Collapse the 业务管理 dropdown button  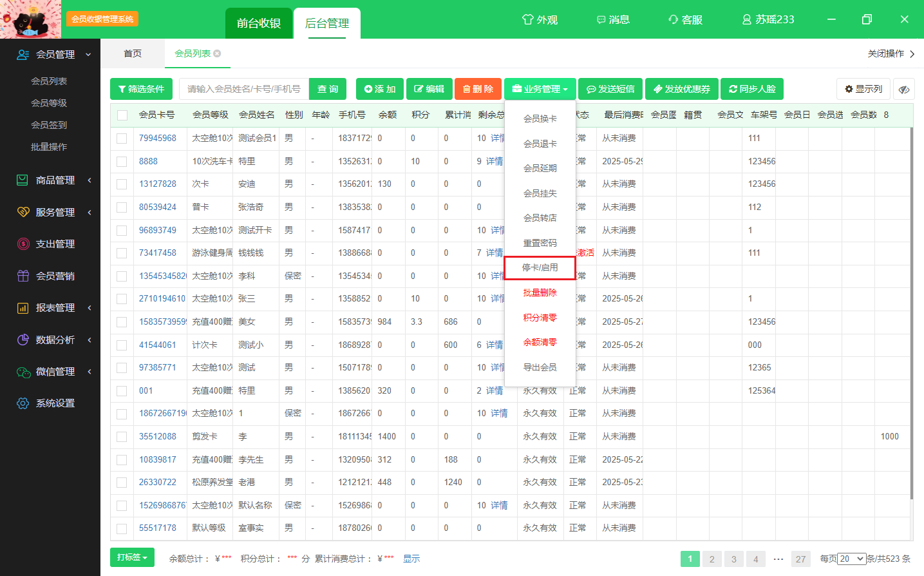tap(540, 89)
